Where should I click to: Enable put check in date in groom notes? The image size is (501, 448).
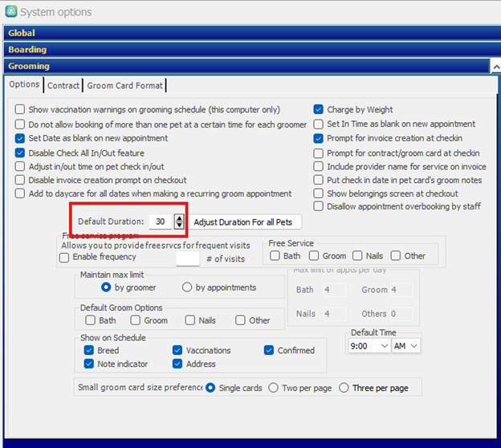(318, 180)
